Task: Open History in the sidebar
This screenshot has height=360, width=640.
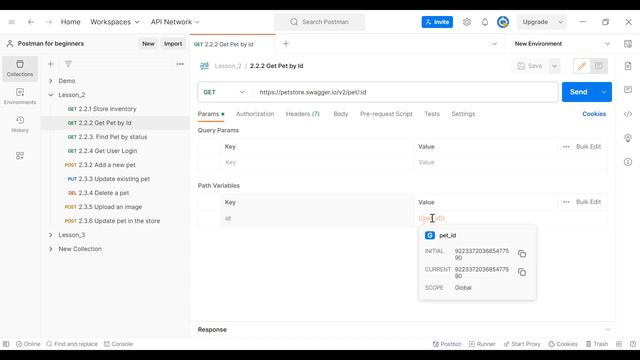Action: [20, 124]
